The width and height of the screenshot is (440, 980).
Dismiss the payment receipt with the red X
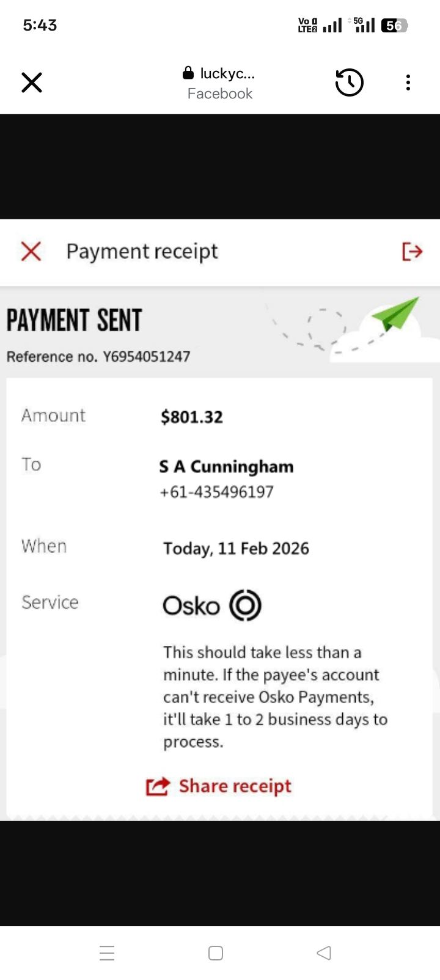tap(31, 251)
